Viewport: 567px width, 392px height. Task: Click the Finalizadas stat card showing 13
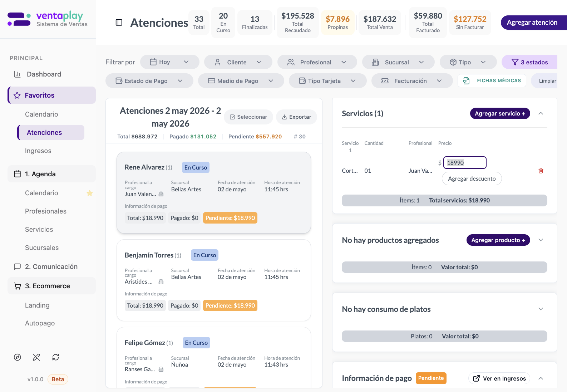click(x=255, y=23)
